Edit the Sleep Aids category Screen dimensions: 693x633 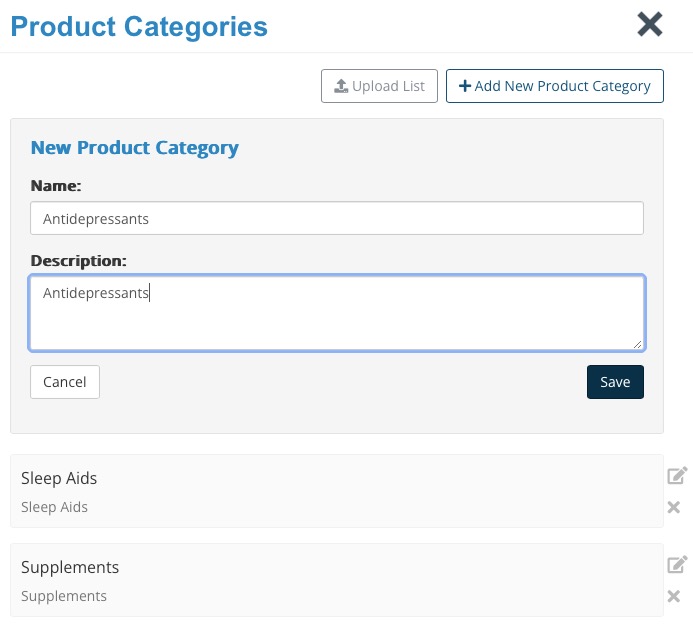tap(677, 475)
